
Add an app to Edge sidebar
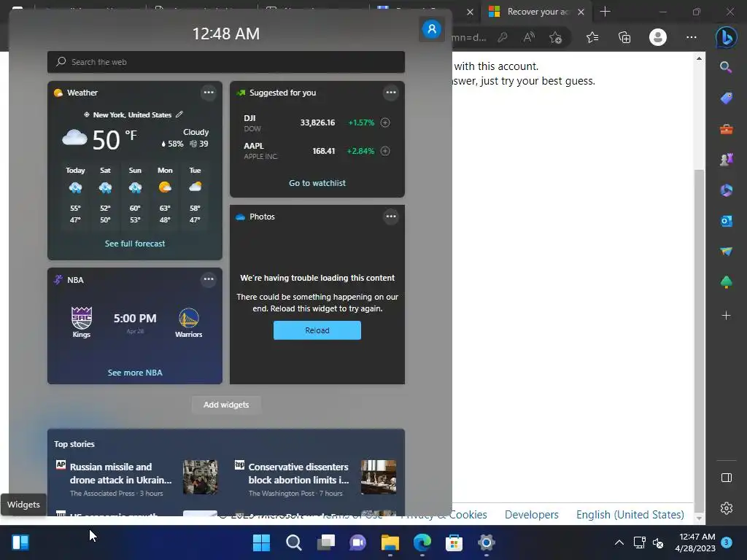(x=726, y=315)
